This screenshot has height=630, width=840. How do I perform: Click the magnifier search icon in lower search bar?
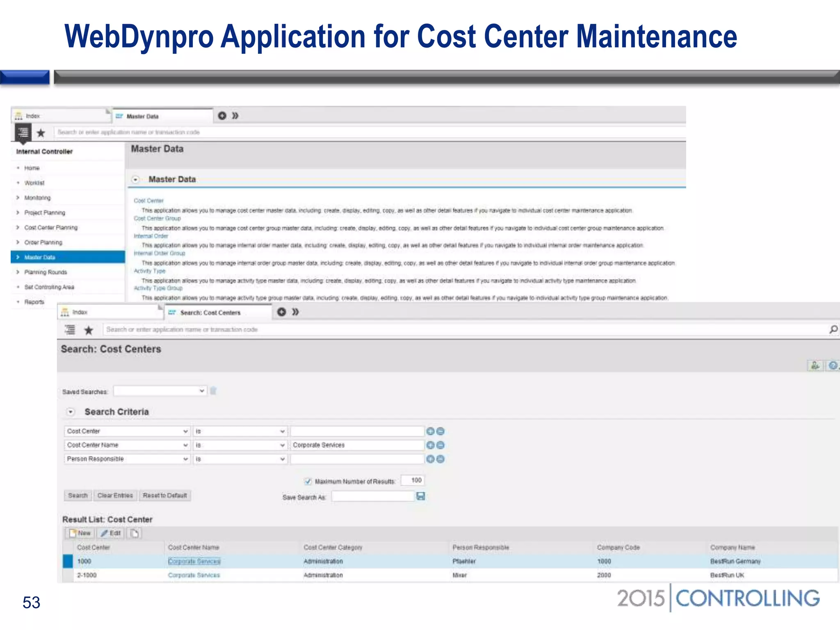(833, 329)
